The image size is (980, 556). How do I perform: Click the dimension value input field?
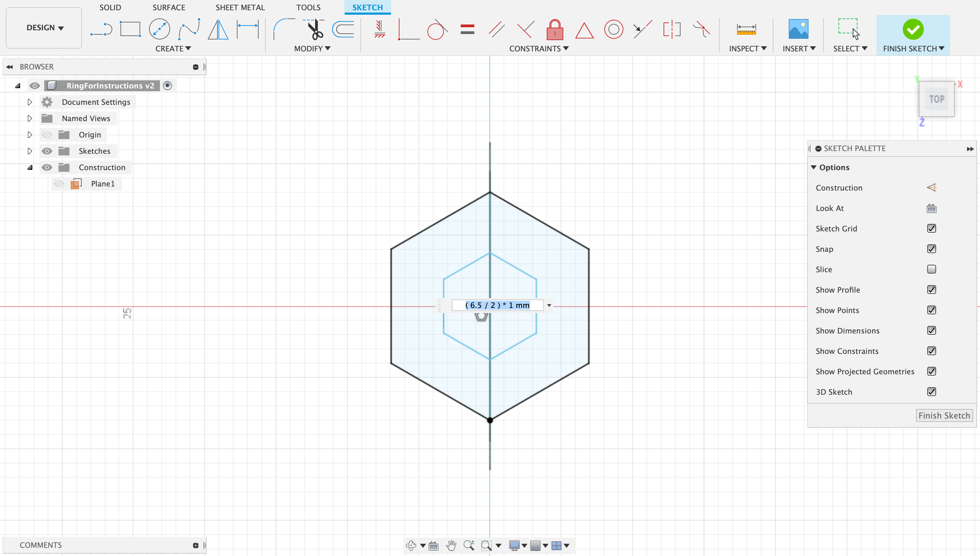coord(497,305)
